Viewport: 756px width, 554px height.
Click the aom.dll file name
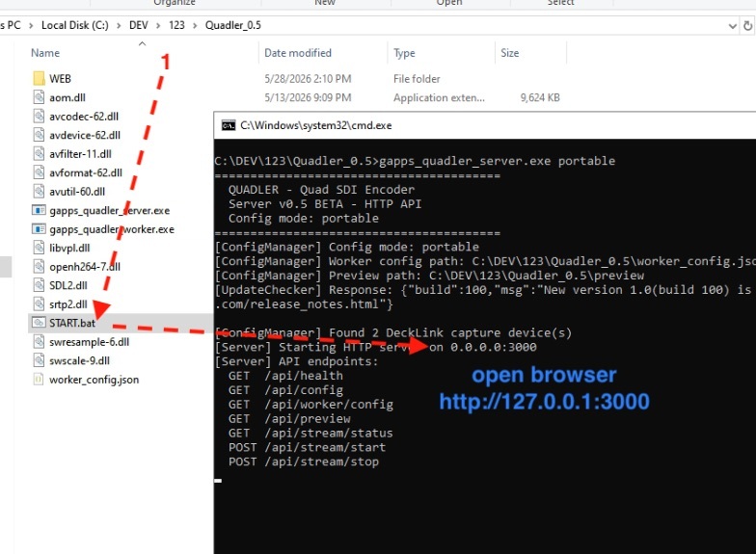point(67,97)
